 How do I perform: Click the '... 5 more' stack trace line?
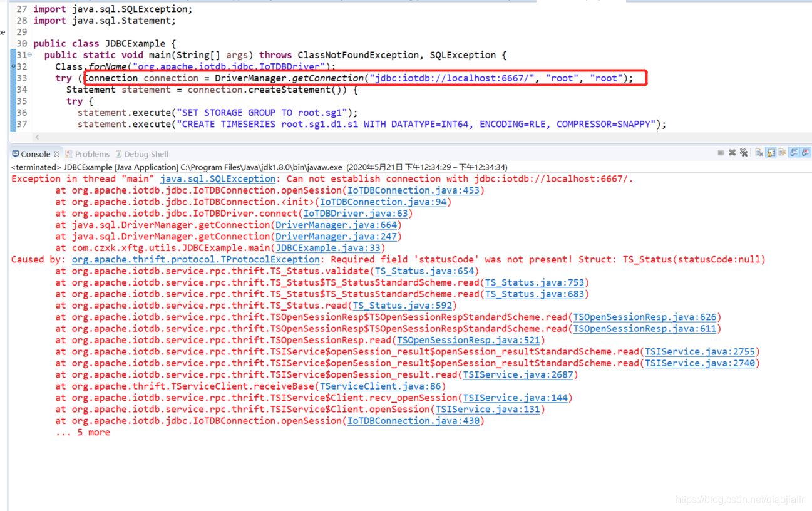tap(83, 432)
